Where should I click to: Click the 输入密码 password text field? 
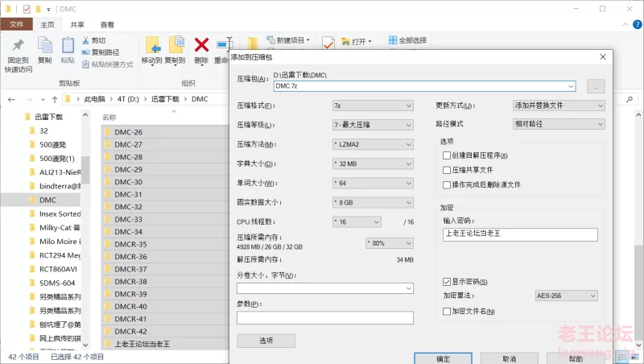tap(520, 235)
